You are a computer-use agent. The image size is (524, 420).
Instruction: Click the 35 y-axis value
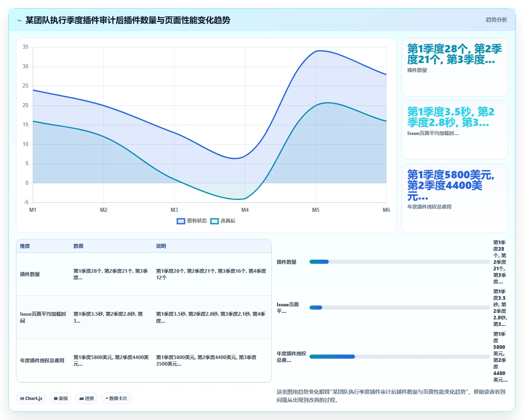pos(25,47)
